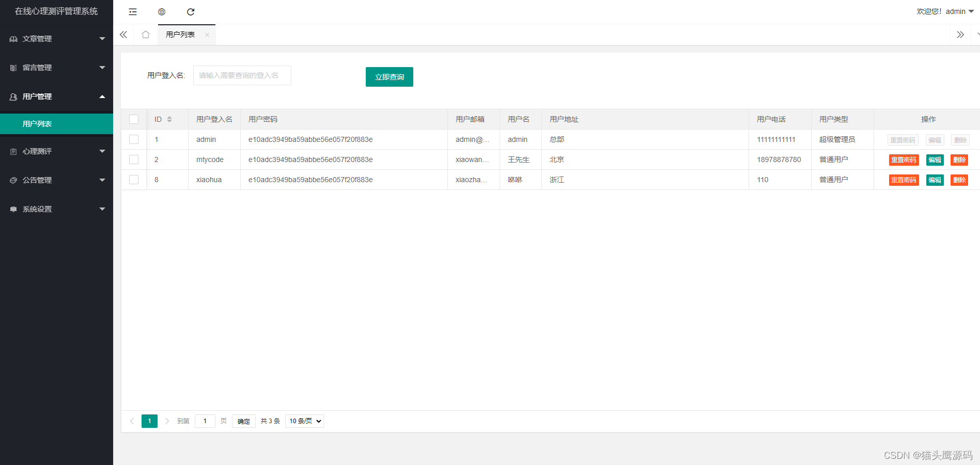Click the phone number 18978878780
The height and width of the screenshot is (465, 980).
click(x=779, y=159)
